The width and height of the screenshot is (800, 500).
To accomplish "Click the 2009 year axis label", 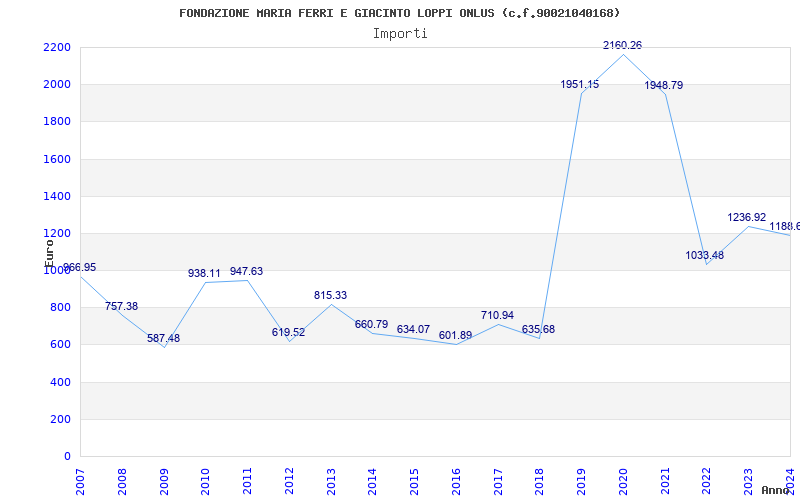I will (x=164, y=481).
